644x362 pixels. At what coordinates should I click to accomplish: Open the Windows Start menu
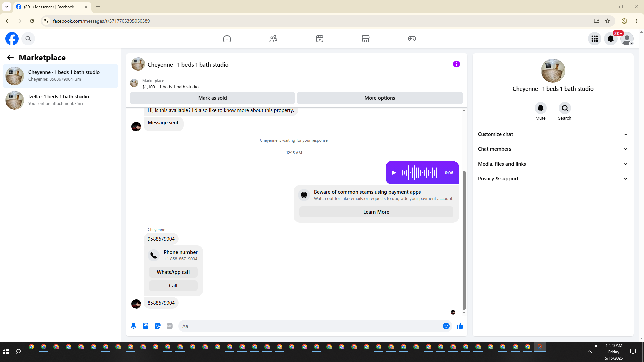point(6,352)
